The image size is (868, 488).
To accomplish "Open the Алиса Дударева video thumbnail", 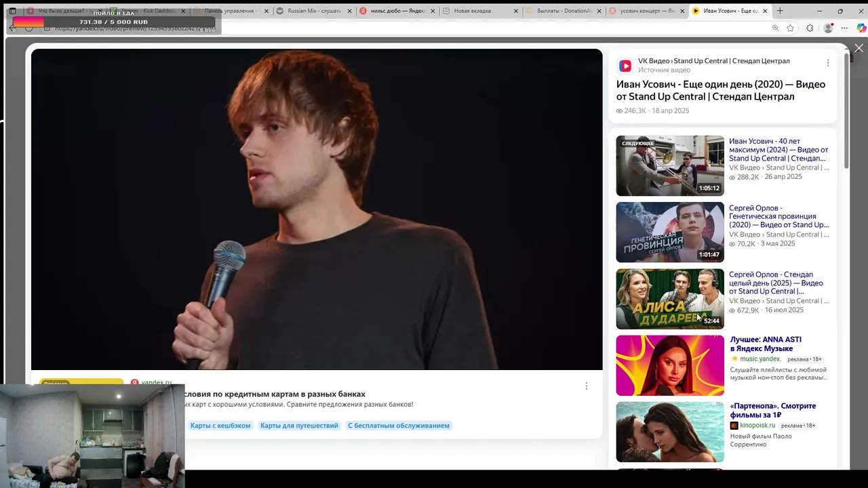I will click(670, 299).
